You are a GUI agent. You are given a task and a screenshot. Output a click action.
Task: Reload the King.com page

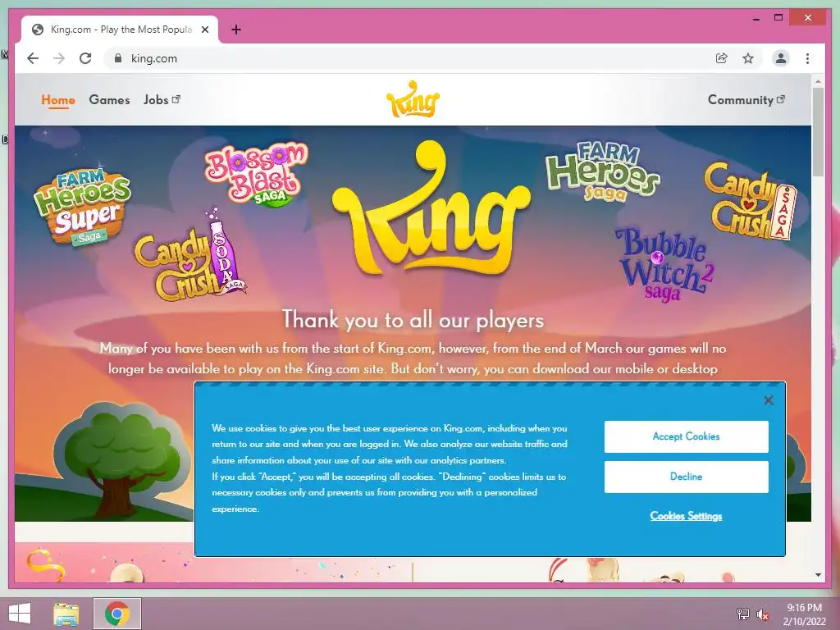tap(85, 58)
